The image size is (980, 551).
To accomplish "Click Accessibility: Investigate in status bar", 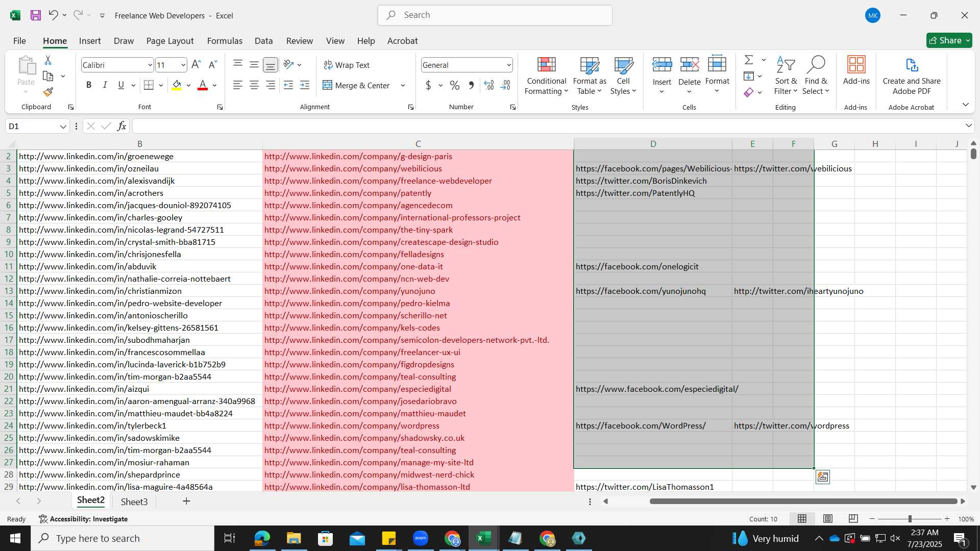I will [83, 519].
